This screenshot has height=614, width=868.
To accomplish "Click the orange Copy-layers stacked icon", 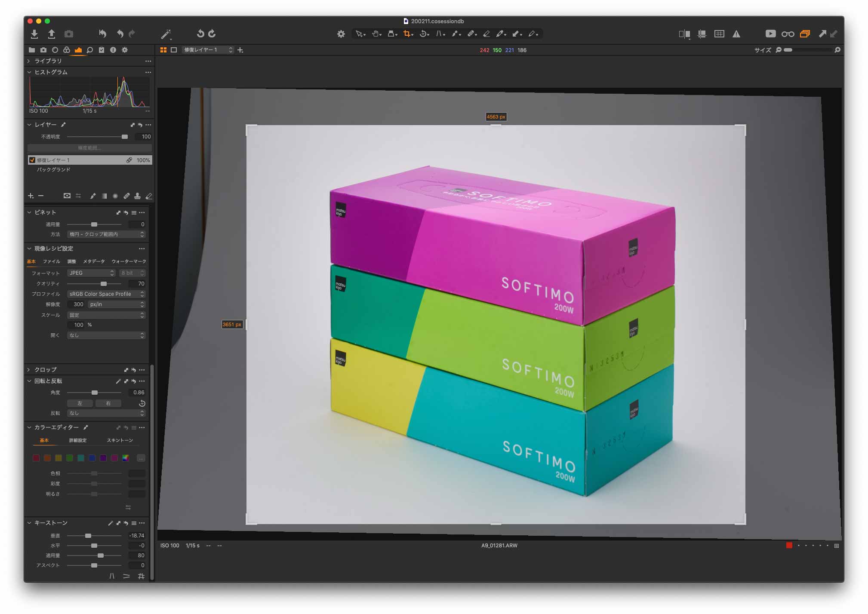I will [805, 34].
